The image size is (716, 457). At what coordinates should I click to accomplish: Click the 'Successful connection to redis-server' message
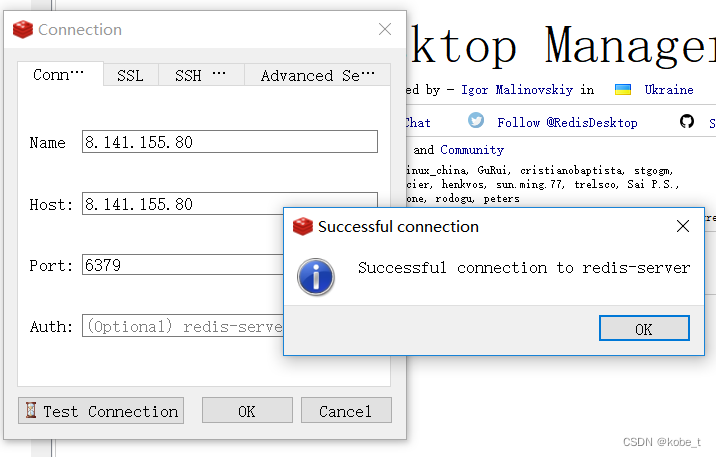tap(524, 268)
